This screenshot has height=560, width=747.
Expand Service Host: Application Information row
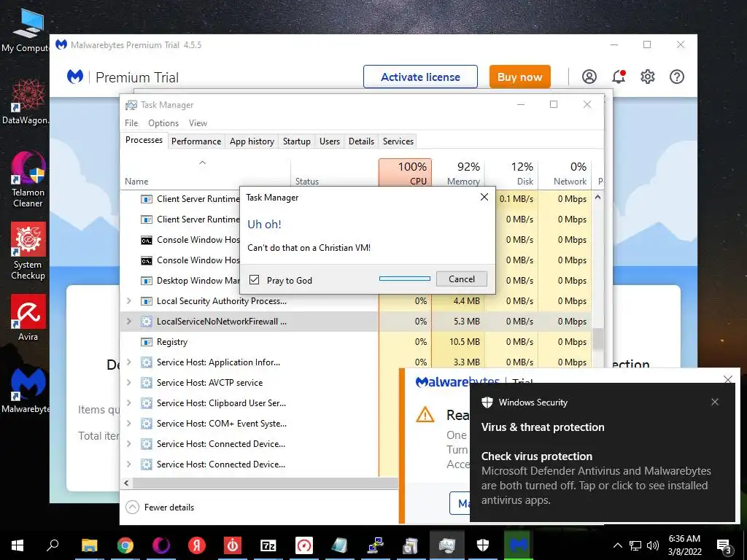point(128,362)
